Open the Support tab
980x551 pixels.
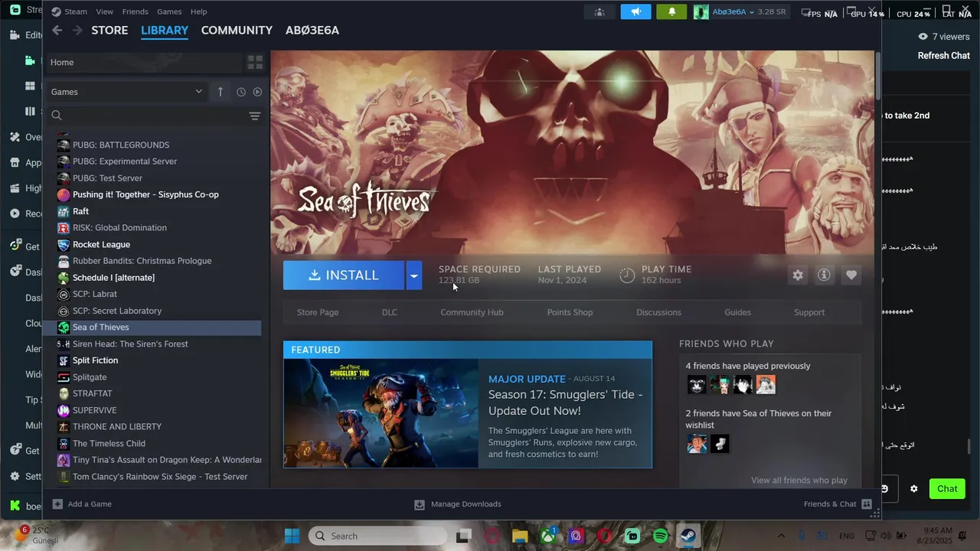[809, 312]
